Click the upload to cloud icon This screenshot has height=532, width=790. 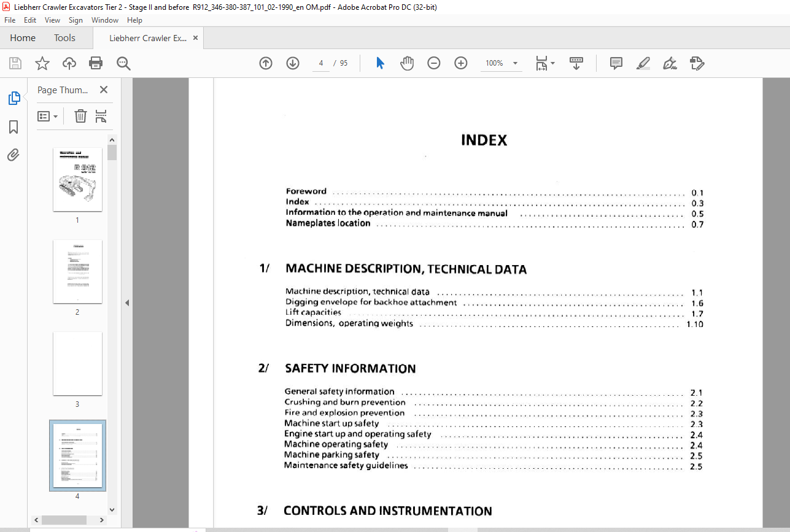point(69,63)
